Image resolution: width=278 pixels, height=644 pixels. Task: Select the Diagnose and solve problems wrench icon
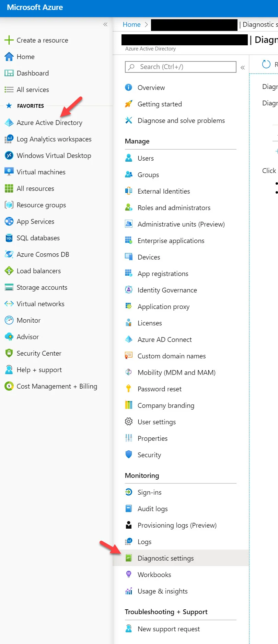tap(129, 120)
